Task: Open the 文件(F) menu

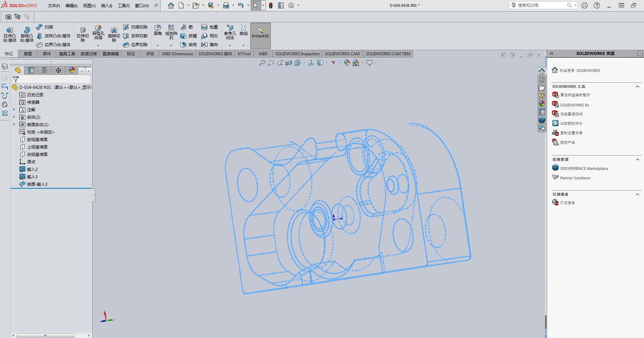Action: tap(54, 6)
